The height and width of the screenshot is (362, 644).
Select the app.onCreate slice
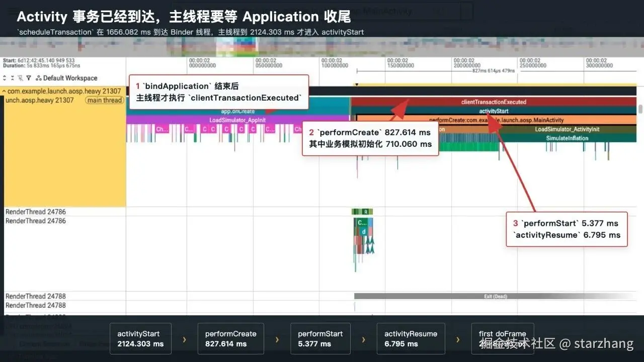coord(237,111)
